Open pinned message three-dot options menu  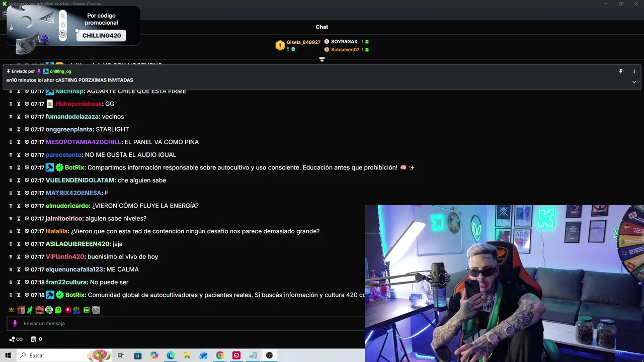pyautogui.click(x=634, y=71)
